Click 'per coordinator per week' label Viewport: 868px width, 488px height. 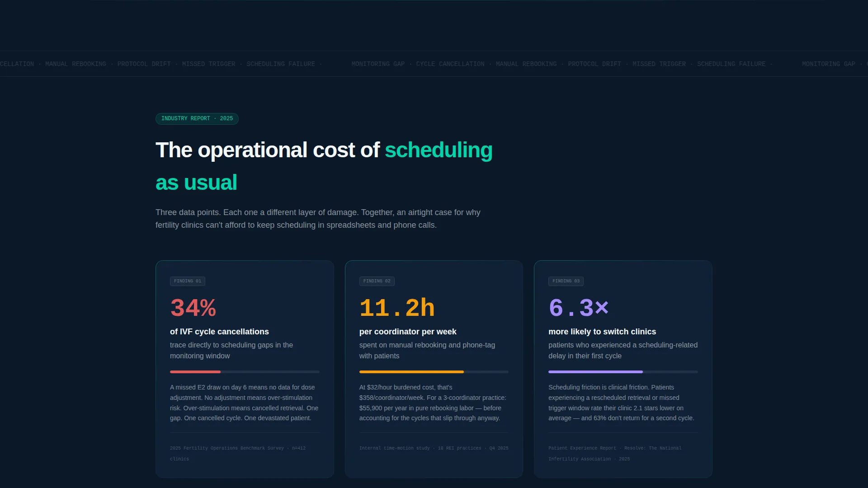[x=408, y=332]
